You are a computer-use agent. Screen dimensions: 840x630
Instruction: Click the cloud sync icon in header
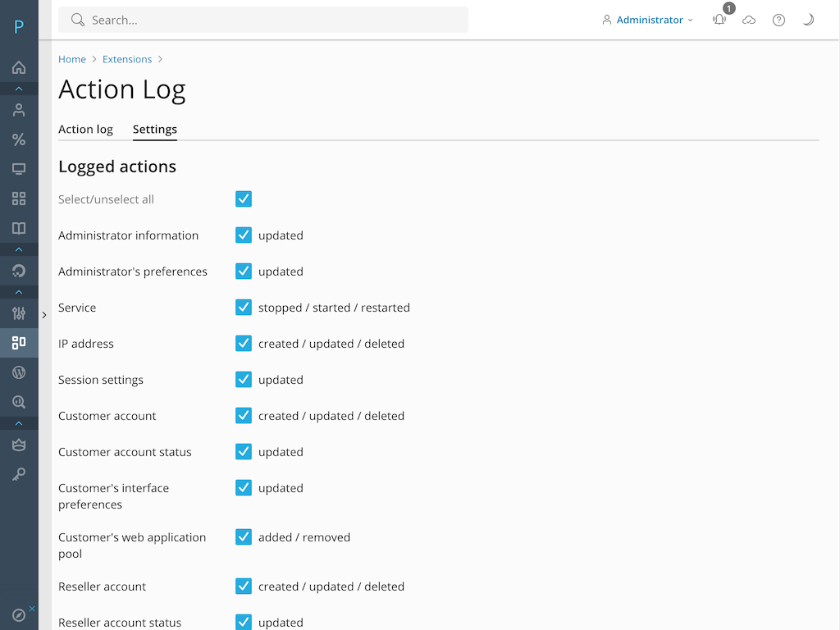749,19
